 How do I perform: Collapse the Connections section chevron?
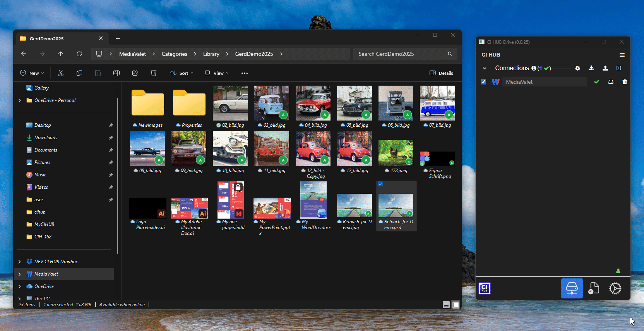pyautogui.click(x=485, y=68)
